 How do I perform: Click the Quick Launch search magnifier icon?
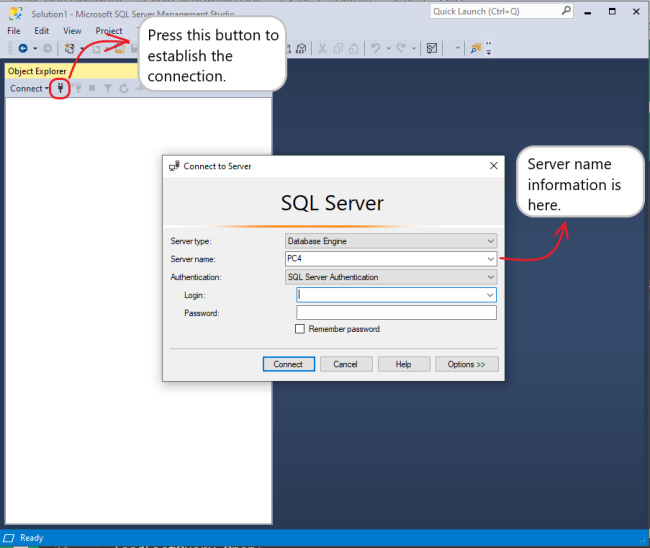tap(566, 11)
